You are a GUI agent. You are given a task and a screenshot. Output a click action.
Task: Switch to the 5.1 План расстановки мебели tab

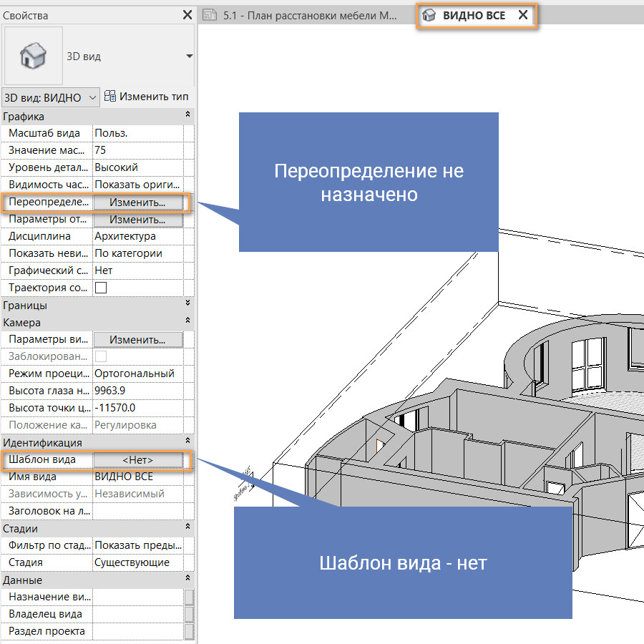301,16
